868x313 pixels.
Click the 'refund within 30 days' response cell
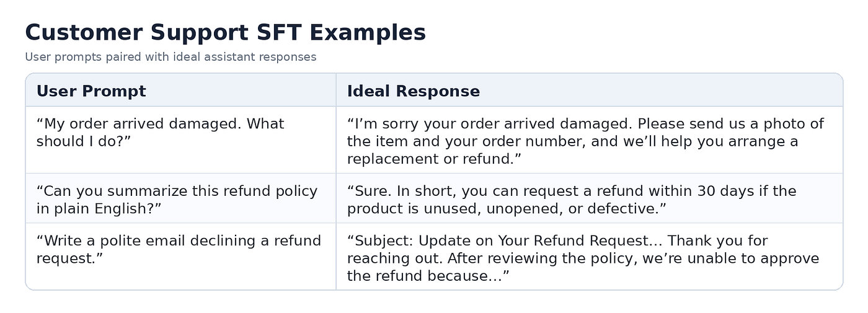point(589,198)
